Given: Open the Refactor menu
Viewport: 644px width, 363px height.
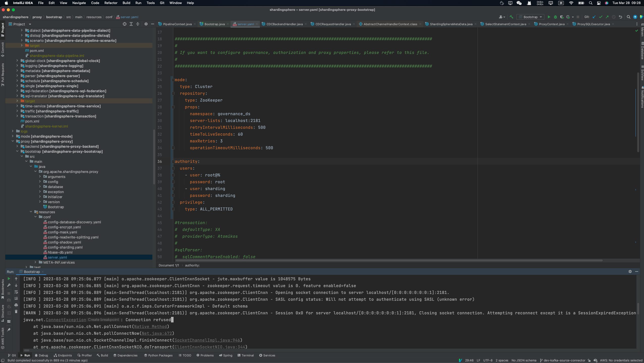Looking at the screenshot, I should (x=111, y=3).
